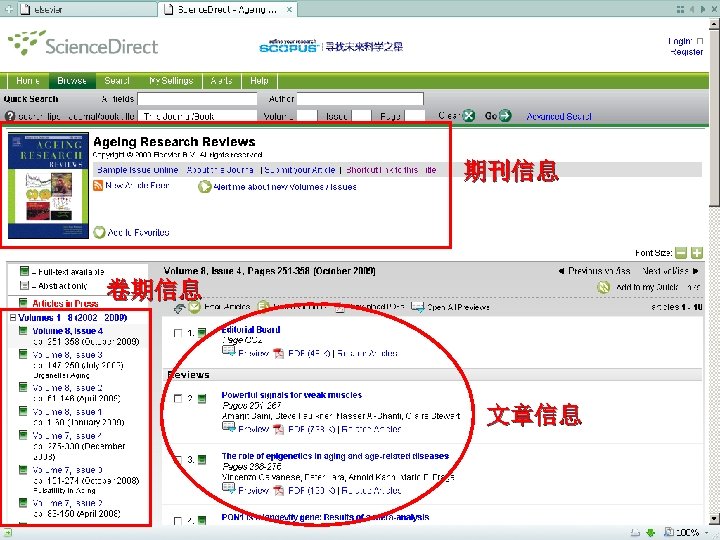Click the Clear X icon
720x540 pixels.
click(x=468, y=116)
